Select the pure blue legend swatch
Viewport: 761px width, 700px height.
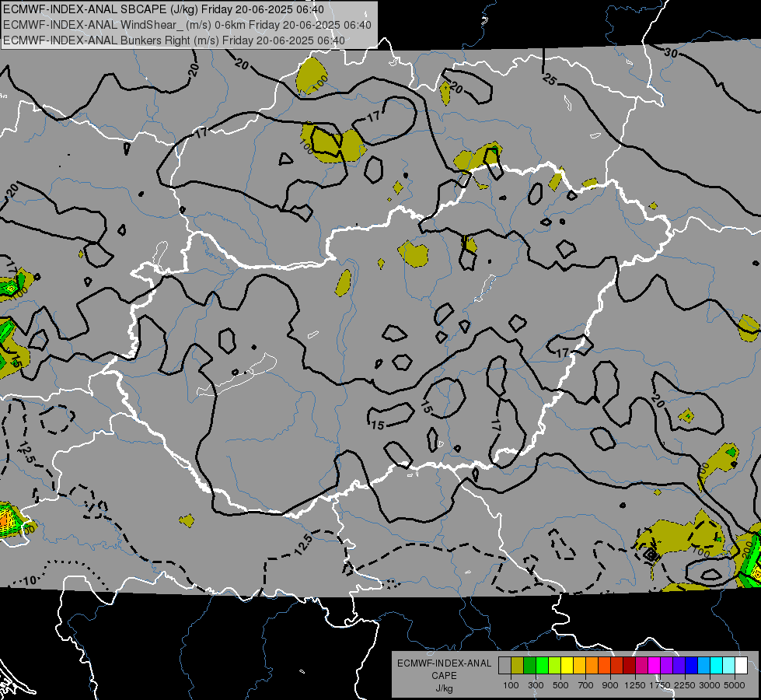(692, 665)
